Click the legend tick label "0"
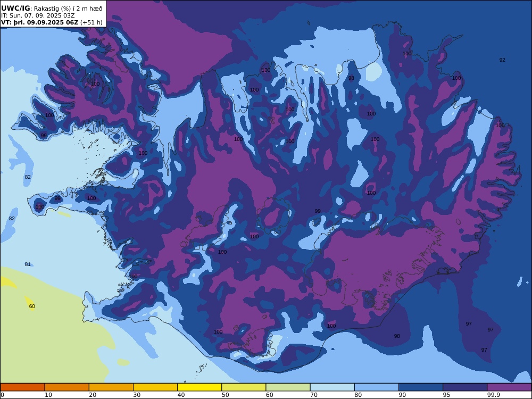 point(2,395)
